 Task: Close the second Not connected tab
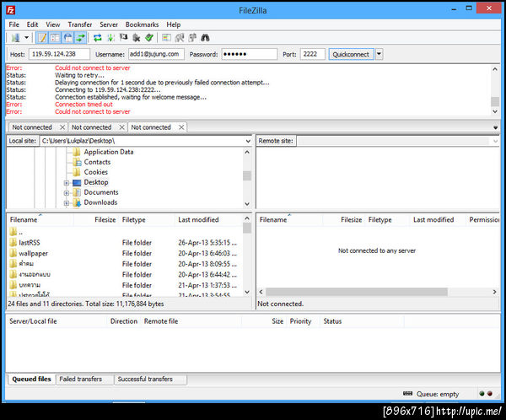(121, 127)
